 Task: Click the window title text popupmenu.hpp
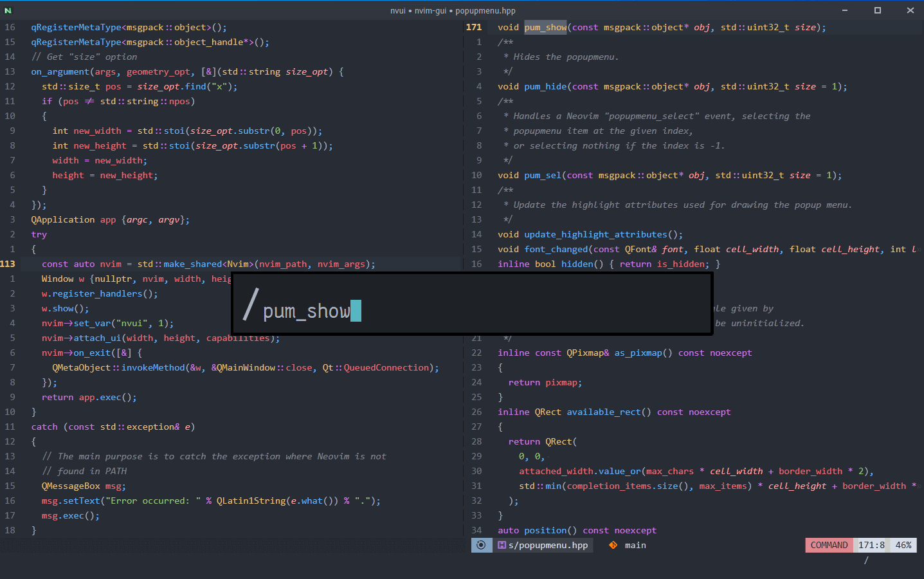[x=485, y=10]
